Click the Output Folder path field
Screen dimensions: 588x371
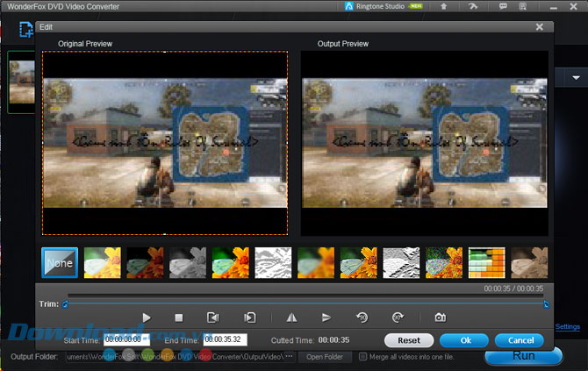coord(175,357)
